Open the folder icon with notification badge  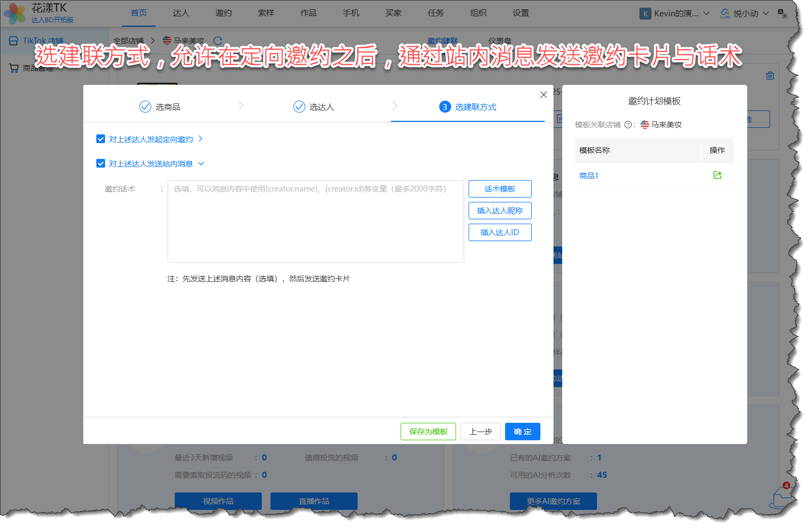click(x=782, y=496)
